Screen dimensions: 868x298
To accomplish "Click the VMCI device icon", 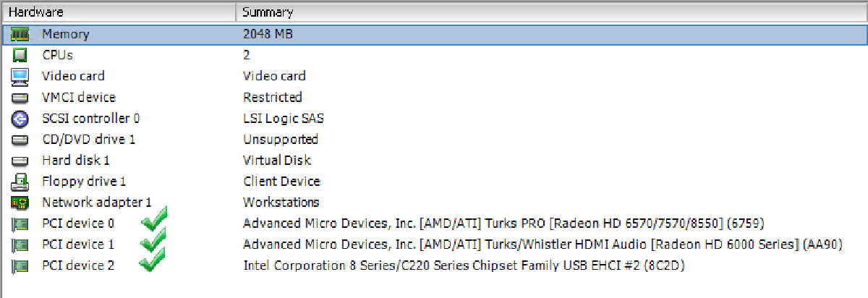I will (20, 97).
